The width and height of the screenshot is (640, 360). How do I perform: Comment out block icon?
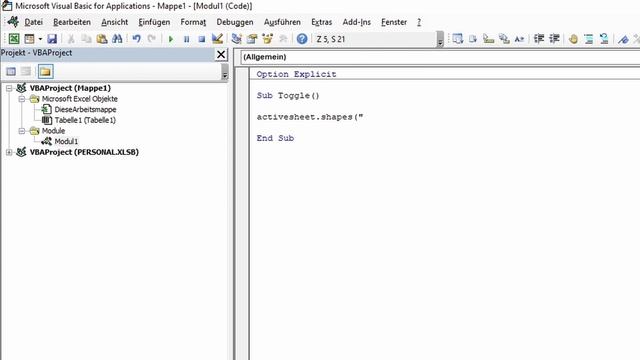tap(589, 39)
